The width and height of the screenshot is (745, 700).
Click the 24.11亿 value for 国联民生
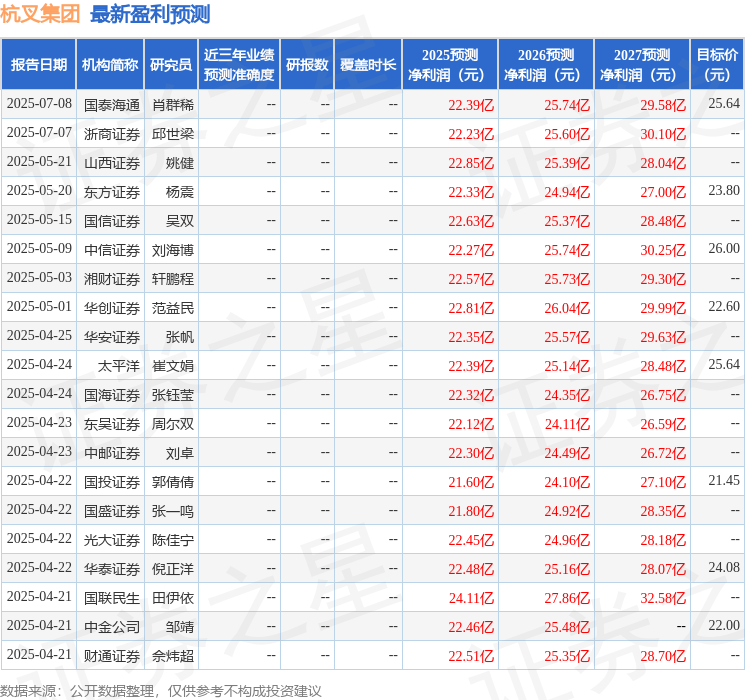click(471, 598)
